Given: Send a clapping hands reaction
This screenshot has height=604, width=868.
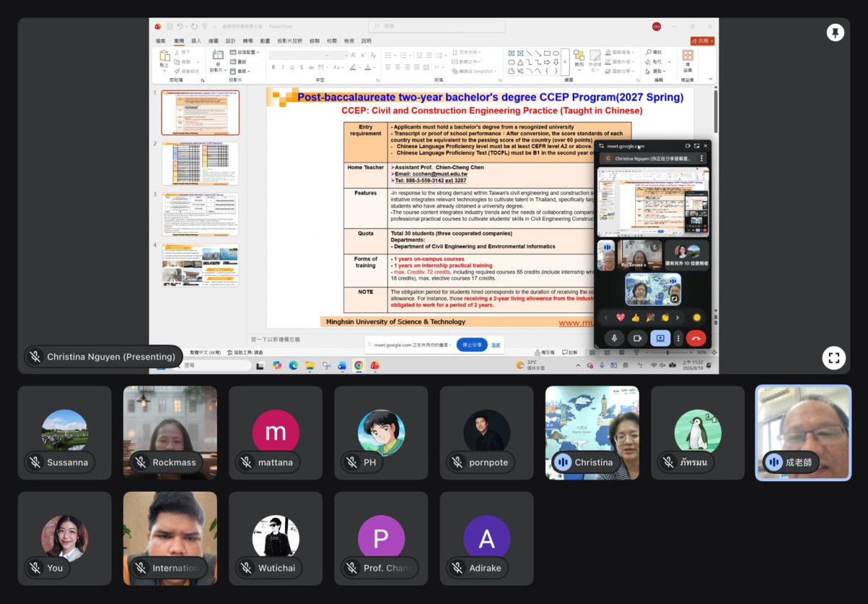Looking at the screenshot, I should [x=664, y=317].
